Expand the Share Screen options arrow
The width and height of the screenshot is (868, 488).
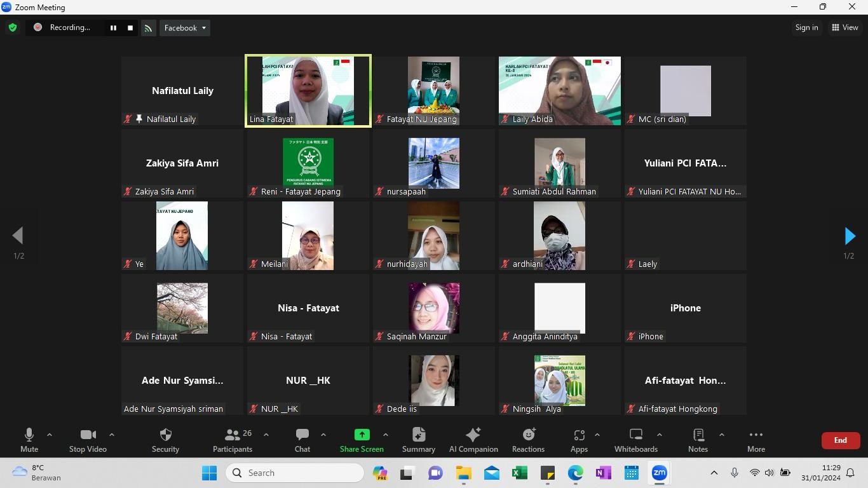coord(385,435)
